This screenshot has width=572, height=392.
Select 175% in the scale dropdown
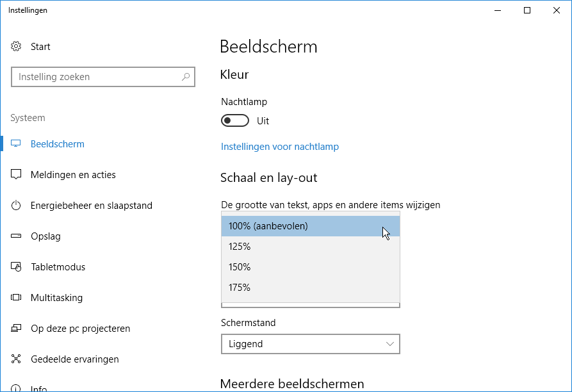[x=311, y=288]
